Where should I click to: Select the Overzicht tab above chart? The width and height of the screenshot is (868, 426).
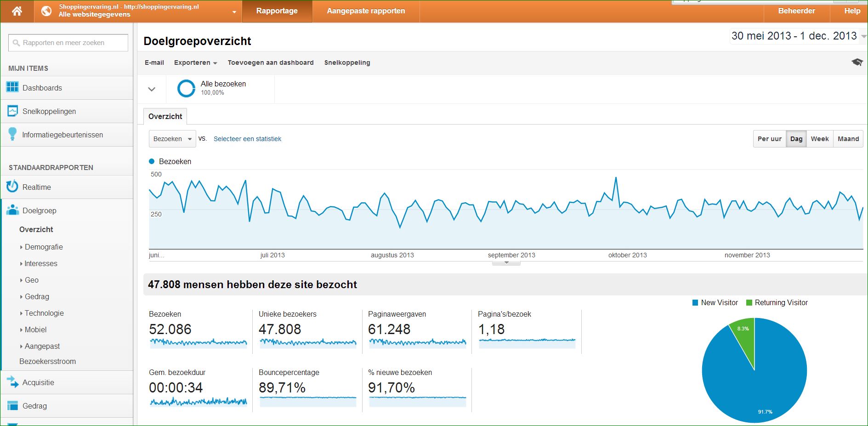coord(165,116)
